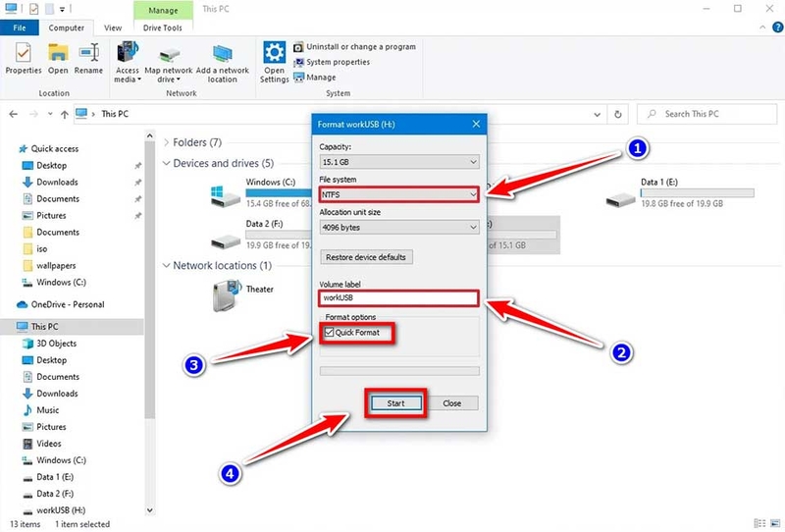Open recent locations dropdown arrow

click(x=50, y=114)
